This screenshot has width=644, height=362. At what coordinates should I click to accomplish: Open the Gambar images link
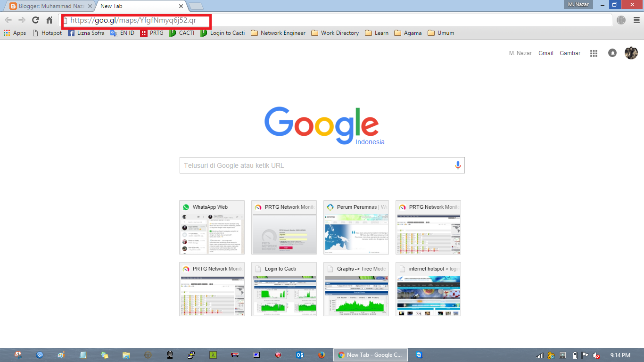pyautogui.click(x=570, y=53)
